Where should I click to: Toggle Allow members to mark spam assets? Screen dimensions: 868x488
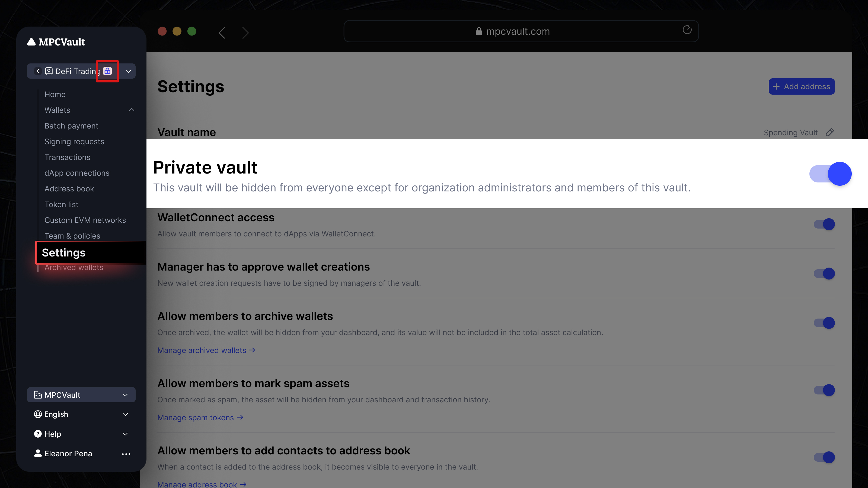824,390
